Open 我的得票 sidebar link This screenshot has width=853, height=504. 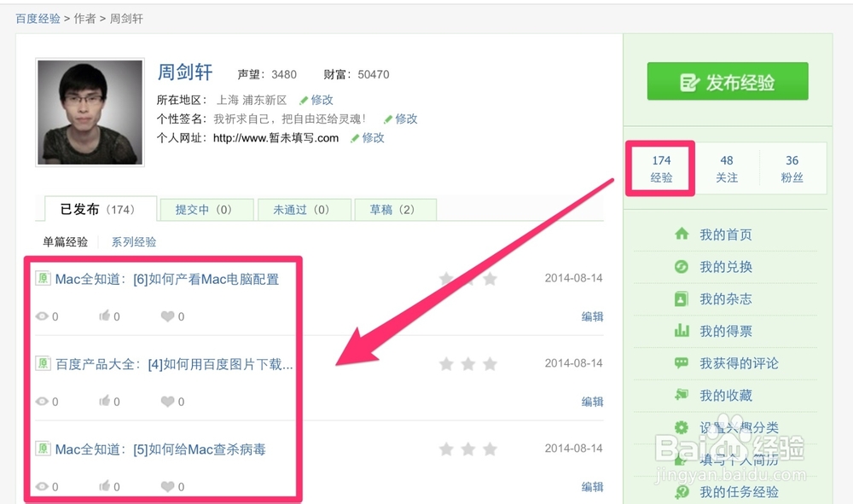(726, 331)
